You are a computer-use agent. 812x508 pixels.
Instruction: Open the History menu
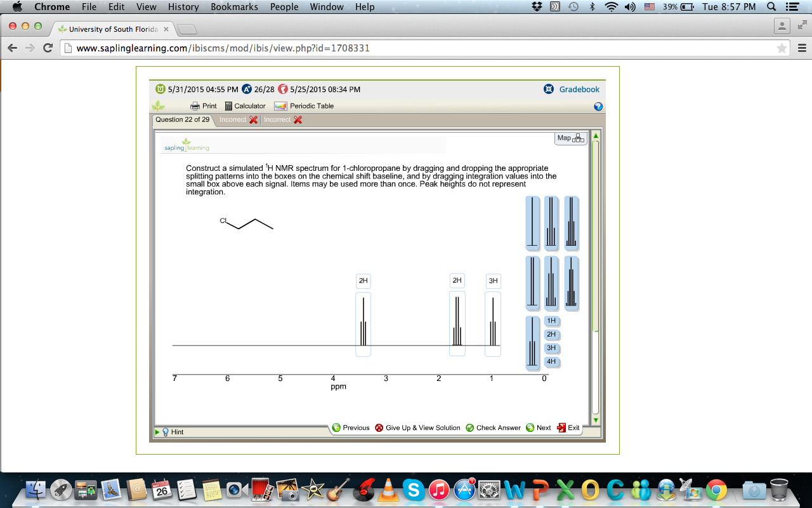point(183,7)
